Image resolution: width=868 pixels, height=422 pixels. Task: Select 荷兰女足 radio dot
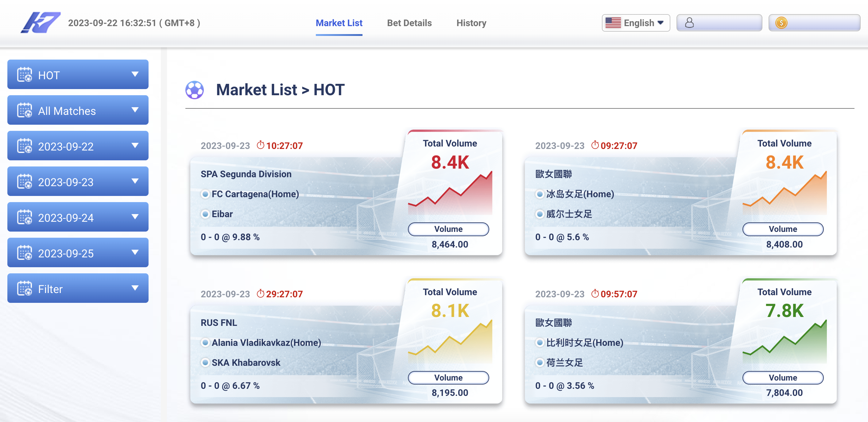(x=540, y=363)
